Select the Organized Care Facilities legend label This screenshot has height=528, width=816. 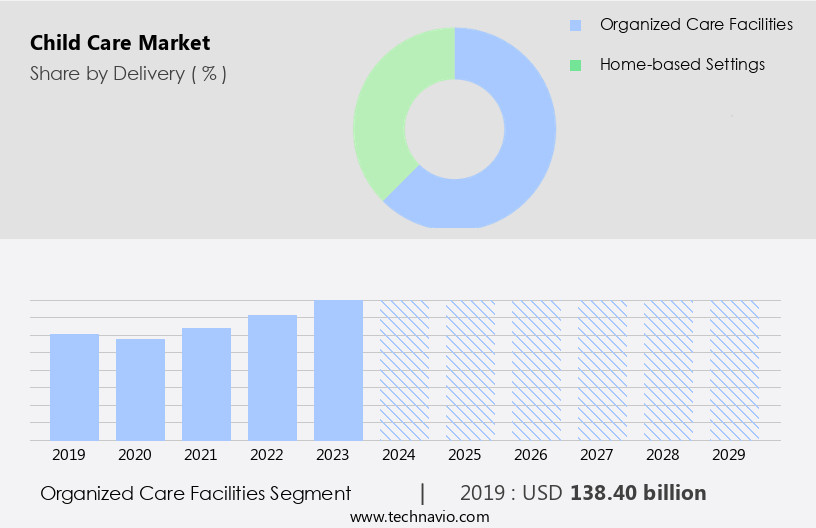695,24
